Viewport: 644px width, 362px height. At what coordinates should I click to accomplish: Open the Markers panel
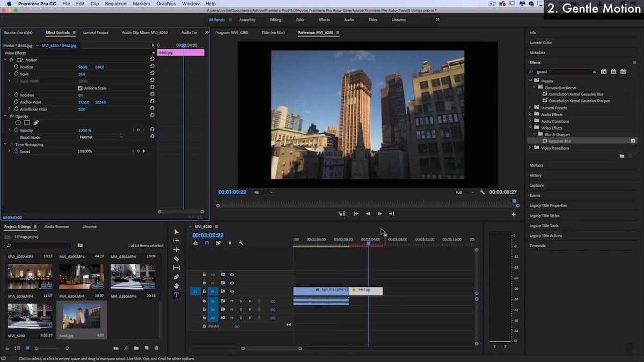536,165
